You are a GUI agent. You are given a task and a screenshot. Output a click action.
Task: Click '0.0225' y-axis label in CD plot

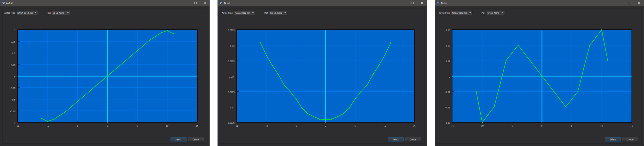[231, 30]
